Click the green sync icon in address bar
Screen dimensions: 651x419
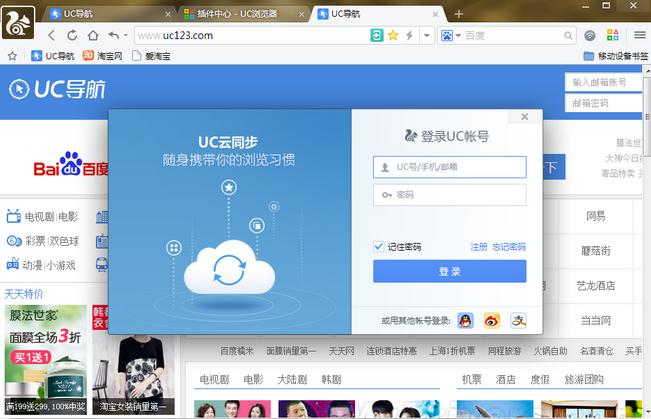tap(377, 36)
